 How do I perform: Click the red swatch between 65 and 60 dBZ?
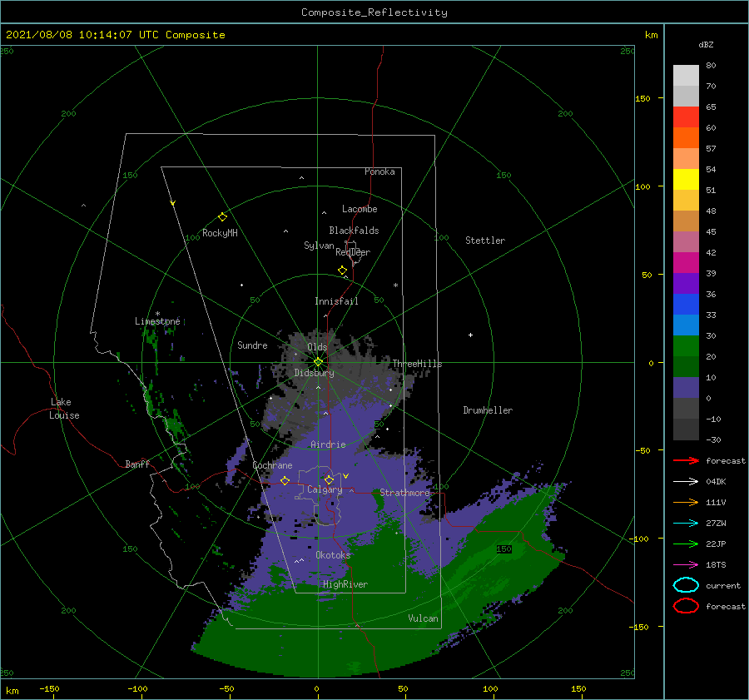point(686,117)
